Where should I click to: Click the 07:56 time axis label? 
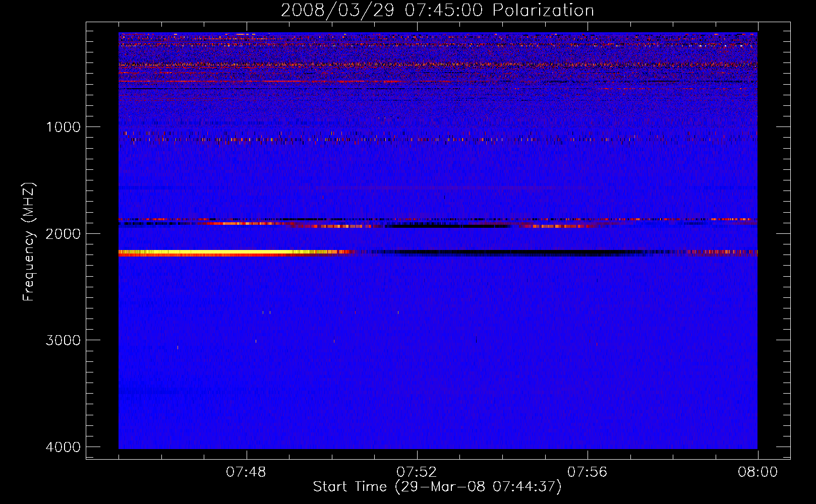(x=588, y=472)
